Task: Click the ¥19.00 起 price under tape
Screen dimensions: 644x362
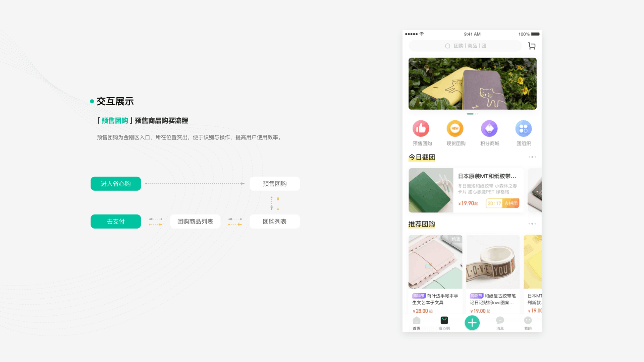Action: pyautogui.click(x=480, y=311)
